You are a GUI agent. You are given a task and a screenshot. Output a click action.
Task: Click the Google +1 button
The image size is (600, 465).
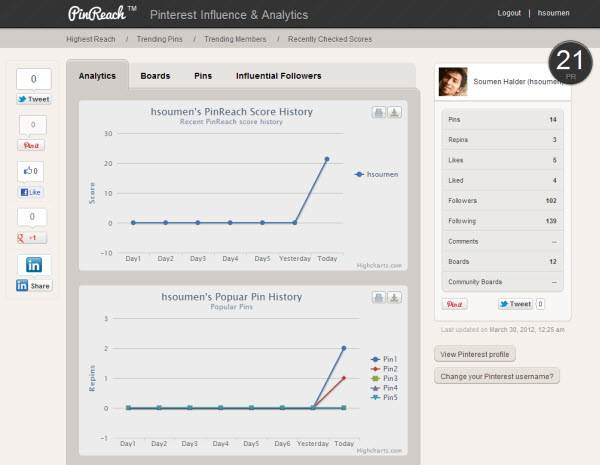pos(32,238)
